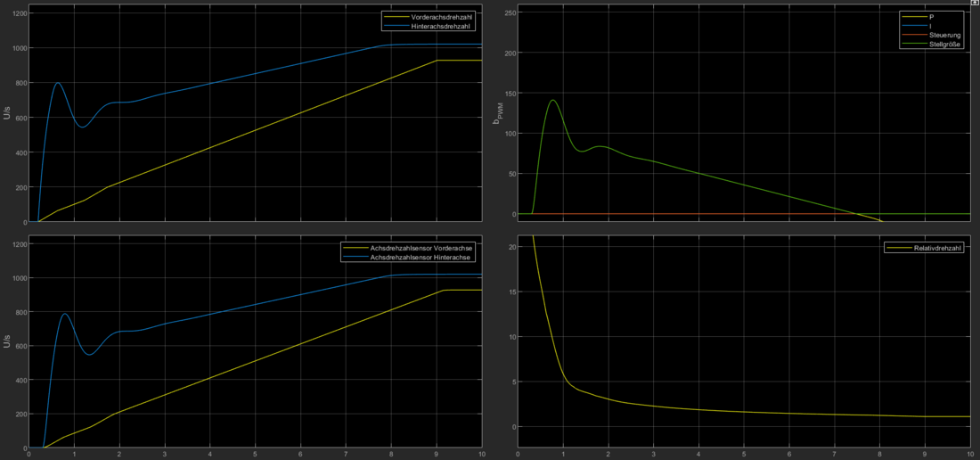Click the 10 tick label on bottom-right x-axis
This screenshot has height=460, width=980.
[x=968, y=454]
